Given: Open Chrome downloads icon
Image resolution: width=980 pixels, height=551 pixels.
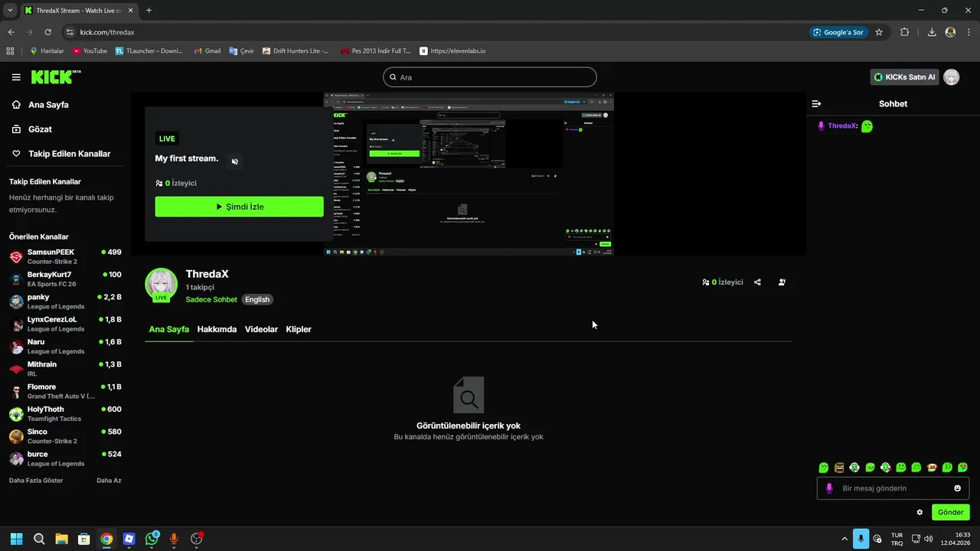Looking at the screenshot, I should coord(932,32).
